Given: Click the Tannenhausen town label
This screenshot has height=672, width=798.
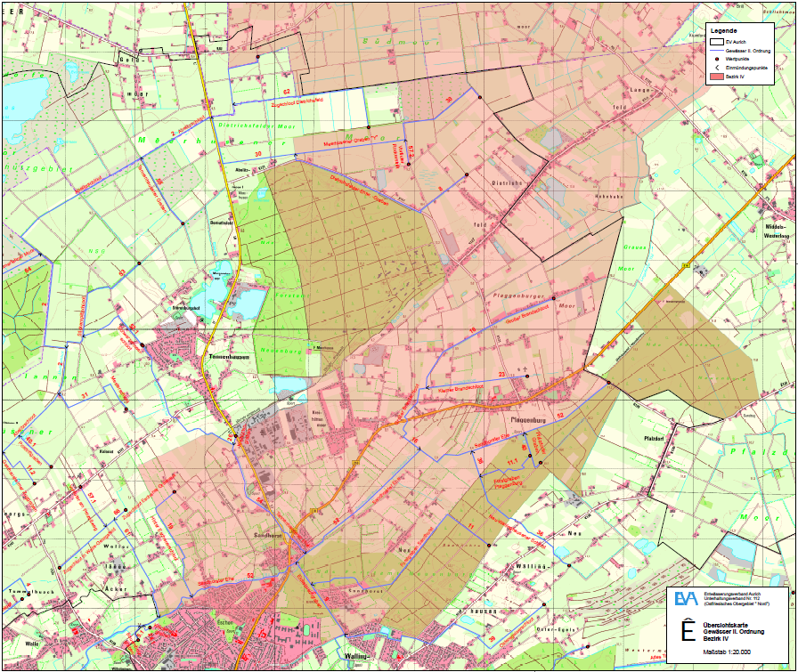Looking at the screenshot, I should (x=229, y=357).
